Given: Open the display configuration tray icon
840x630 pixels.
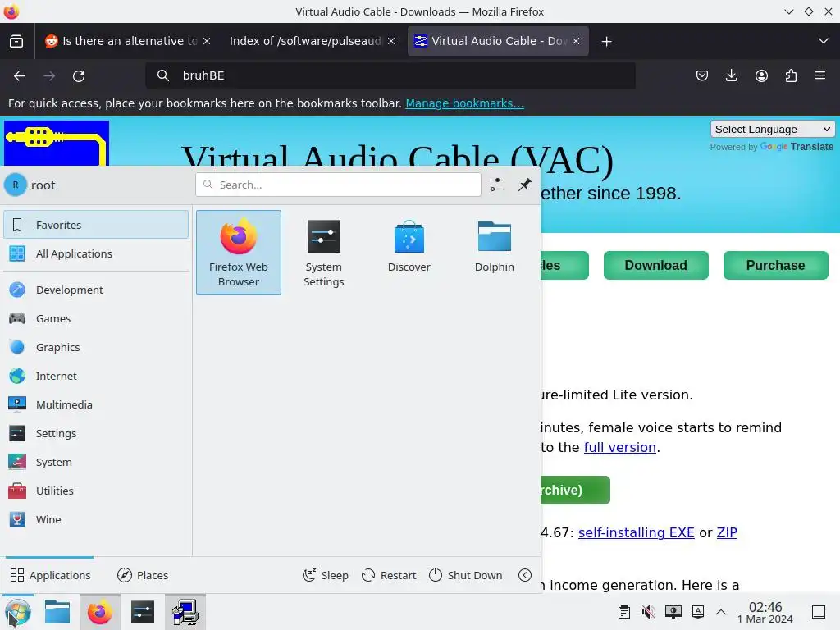Looking at the screenshot, I should 673,612.
